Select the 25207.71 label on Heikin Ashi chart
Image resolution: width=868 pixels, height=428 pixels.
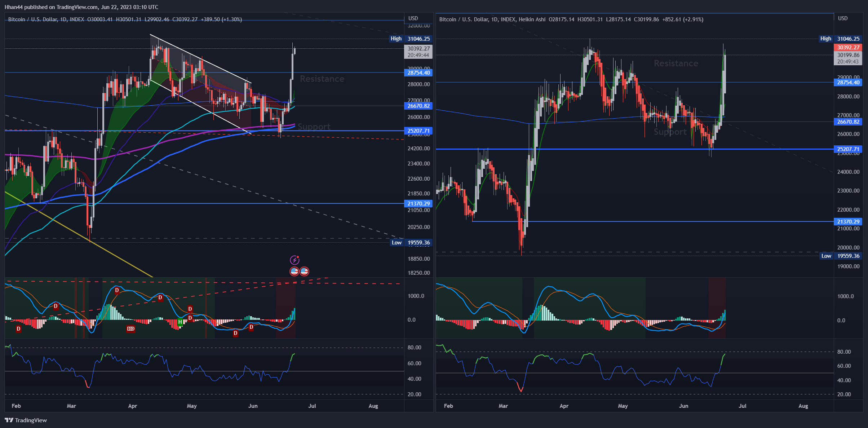(x=848, y=149)
